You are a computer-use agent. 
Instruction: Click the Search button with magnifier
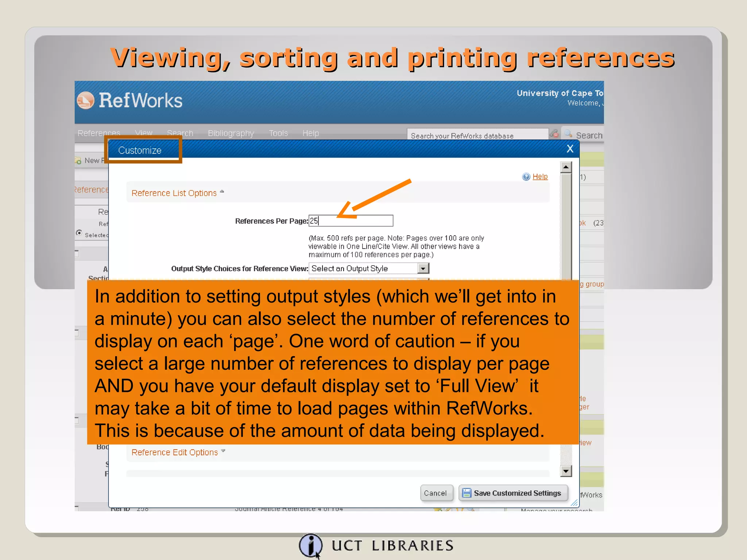pyautogui.click(x=584, y=135)
